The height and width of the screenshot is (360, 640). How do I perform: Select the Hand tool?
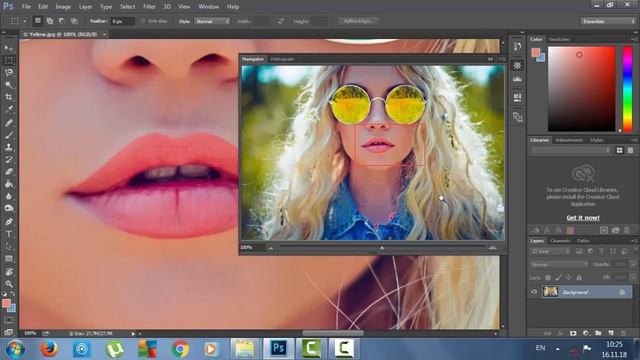pyautogui.click(x=9, y=271)
